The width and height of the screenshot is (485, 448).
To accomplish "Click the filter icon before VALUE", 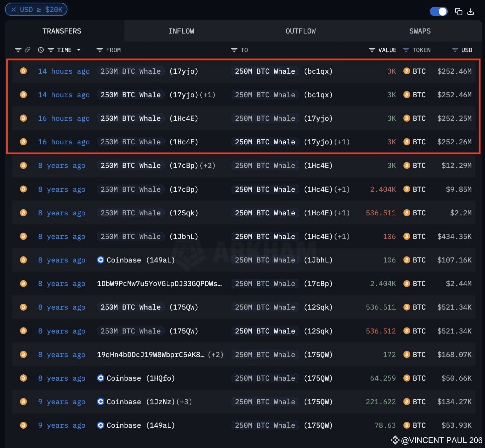I will pyautogui.click(x=372, y=50).
